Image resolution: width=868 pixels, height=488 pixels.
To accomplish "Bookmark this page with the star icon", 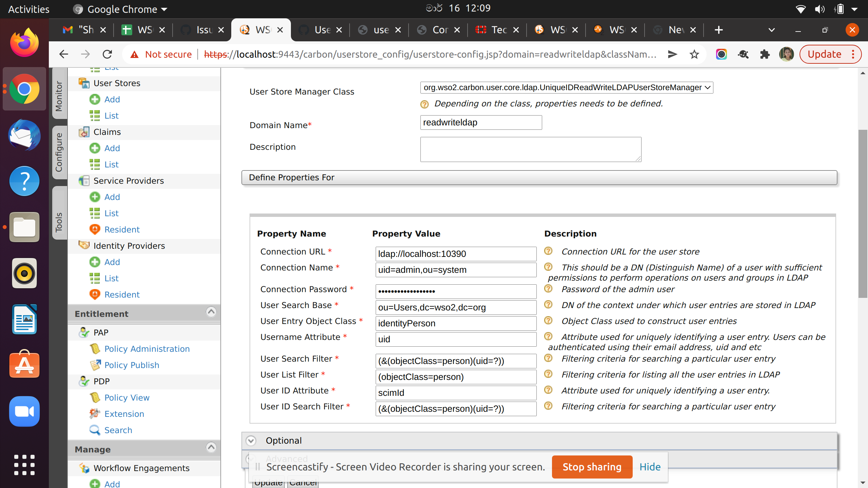I will (x=694, y=54).
